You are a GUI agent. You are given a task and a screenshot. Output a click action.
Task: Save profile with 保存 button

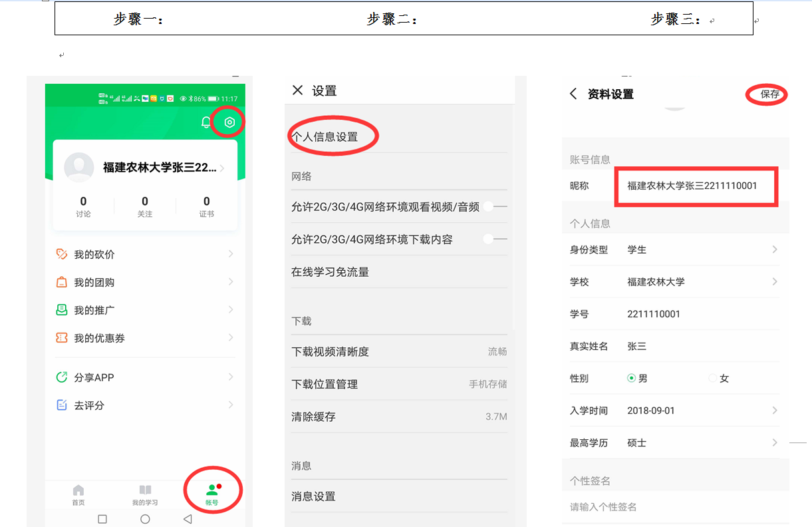pos(770,94)
